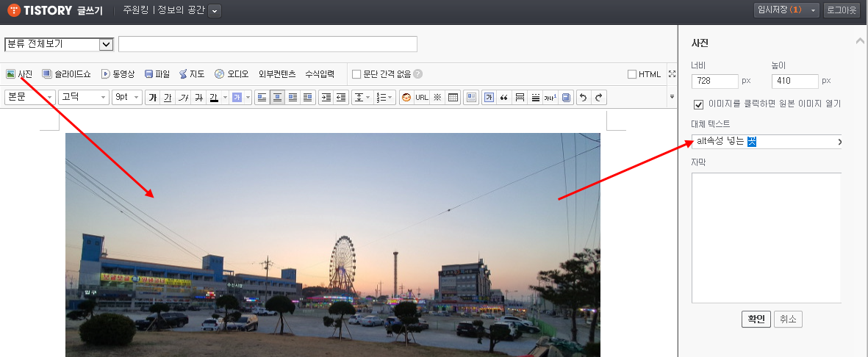
Task: Insert a table
Action: (453, 98)
